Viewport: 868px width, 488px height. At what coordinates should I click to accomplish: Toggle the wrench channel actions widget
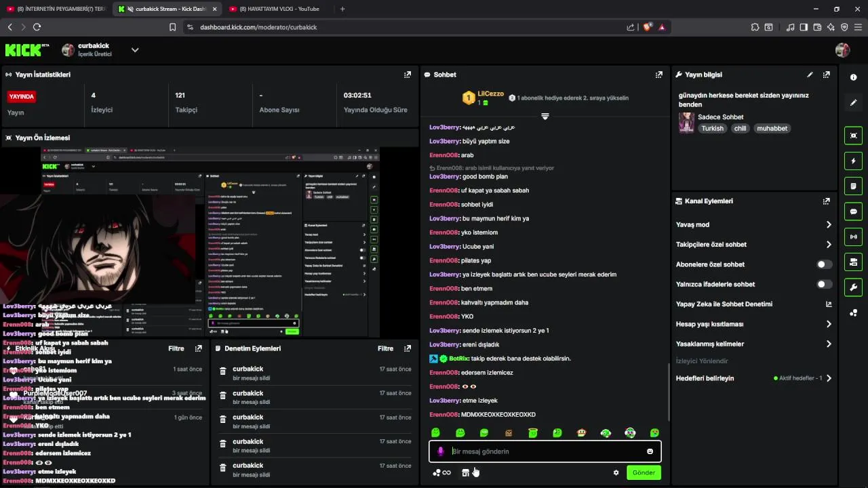[853, 287]
